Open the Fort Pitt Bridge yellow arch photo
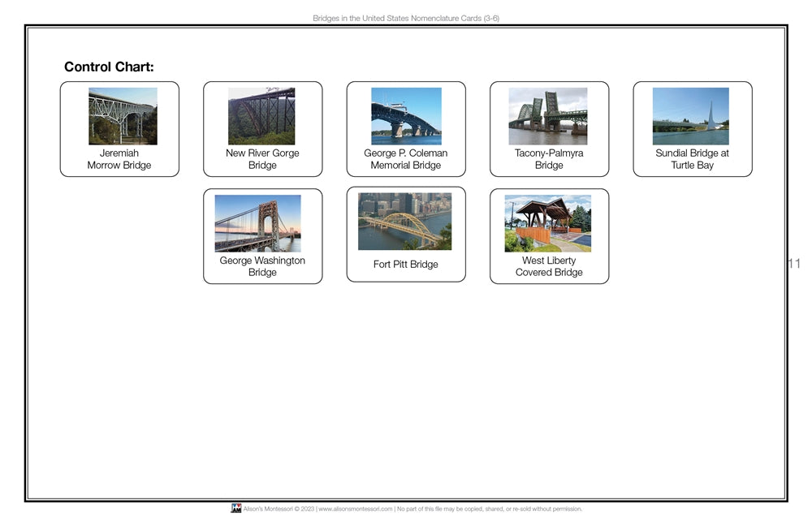Screen dimensions: 812x526 click(405, 222)
